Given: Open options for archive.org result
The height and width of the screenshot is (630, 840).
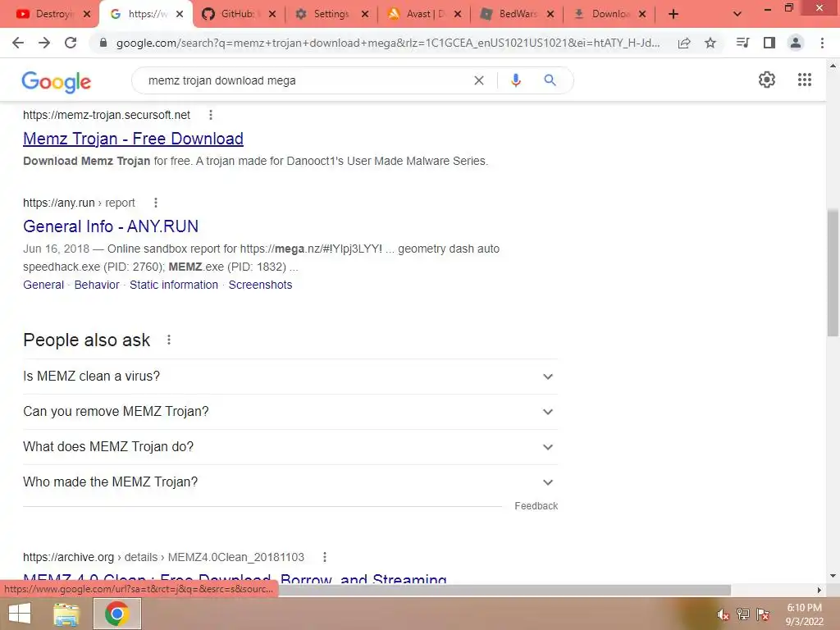Looking at the screenshot, I should pos(325,557).
